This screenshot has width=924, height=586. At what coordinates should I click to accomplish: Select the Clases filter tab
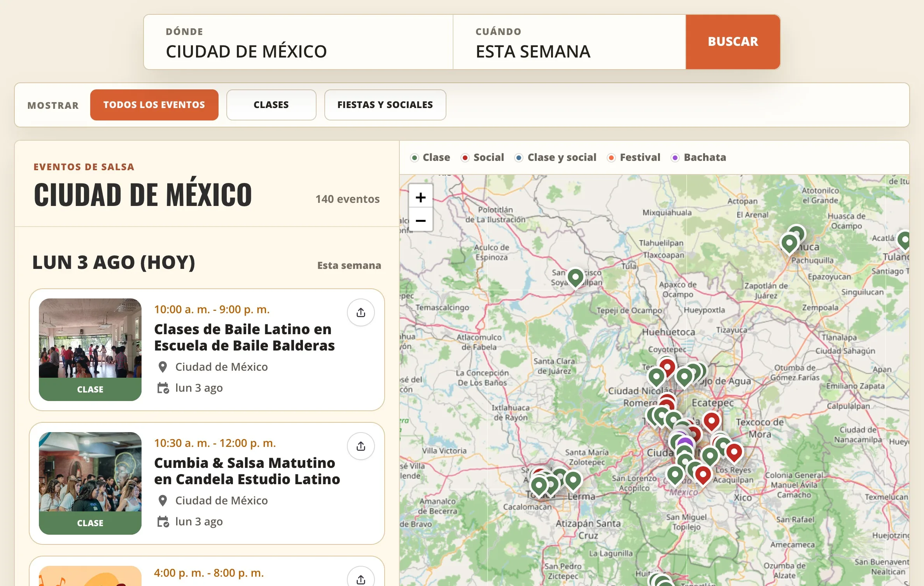[x=271, y=105]
